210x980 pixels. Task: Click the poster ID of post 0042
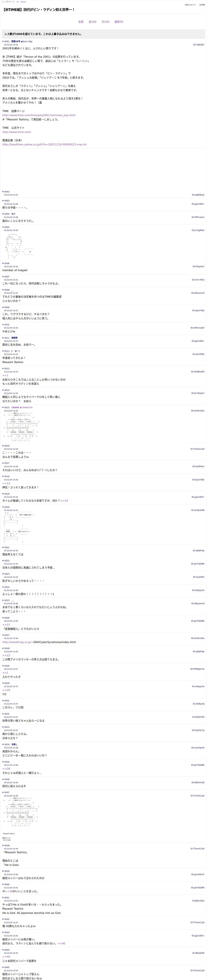click(197, 923)
